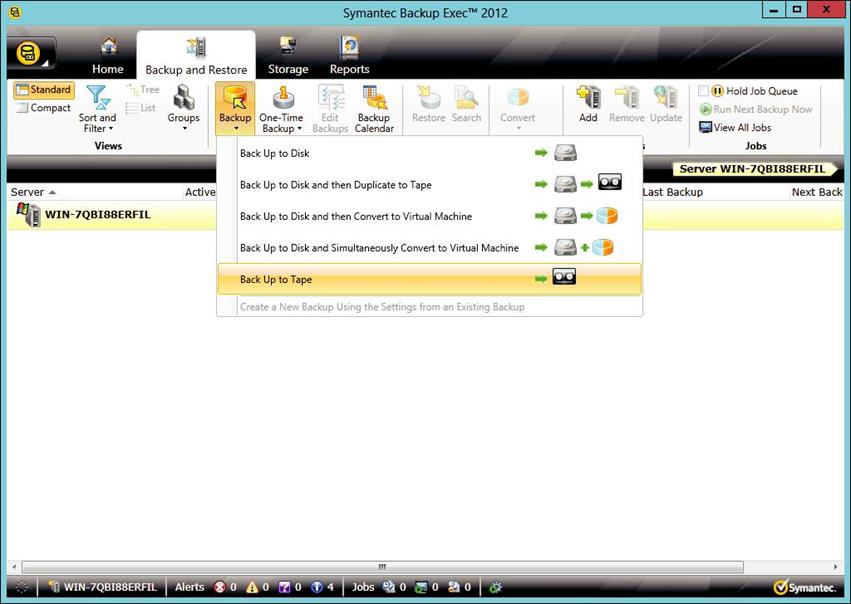Click the Alerts label in status bar
Image resolution: width=851 pixels, height=604 pixels.
click(x=189, y=587)
